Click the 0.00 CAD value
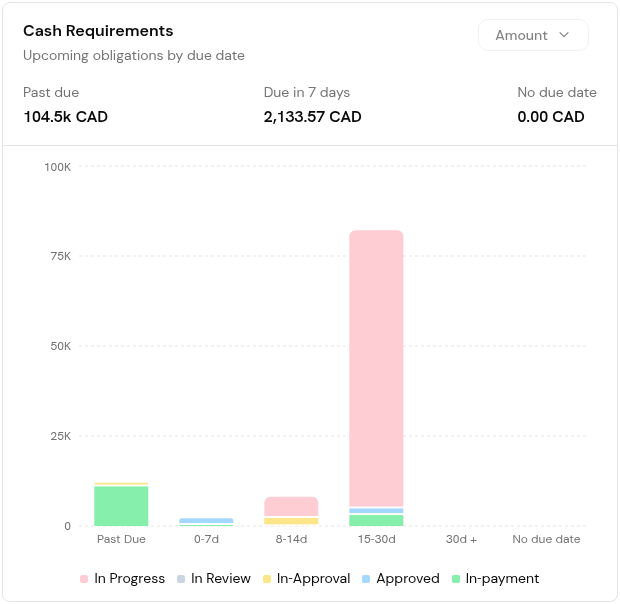This screenshot has height=604, width=620. (551, 117)
